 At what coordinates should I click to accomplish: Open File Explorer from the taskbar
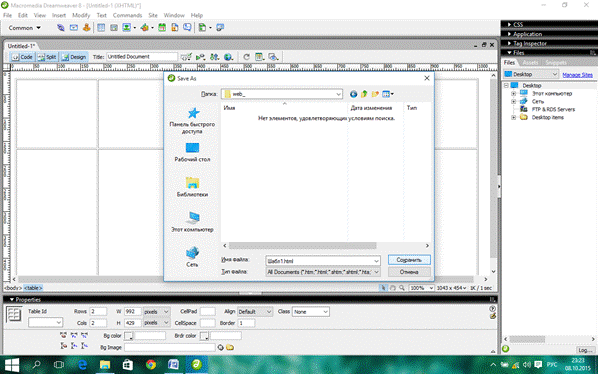(105, 365)
